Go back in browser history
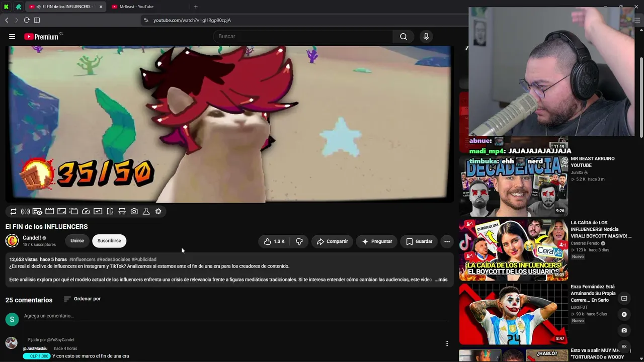This screenshot has height=362, width=644. point(7,20)
